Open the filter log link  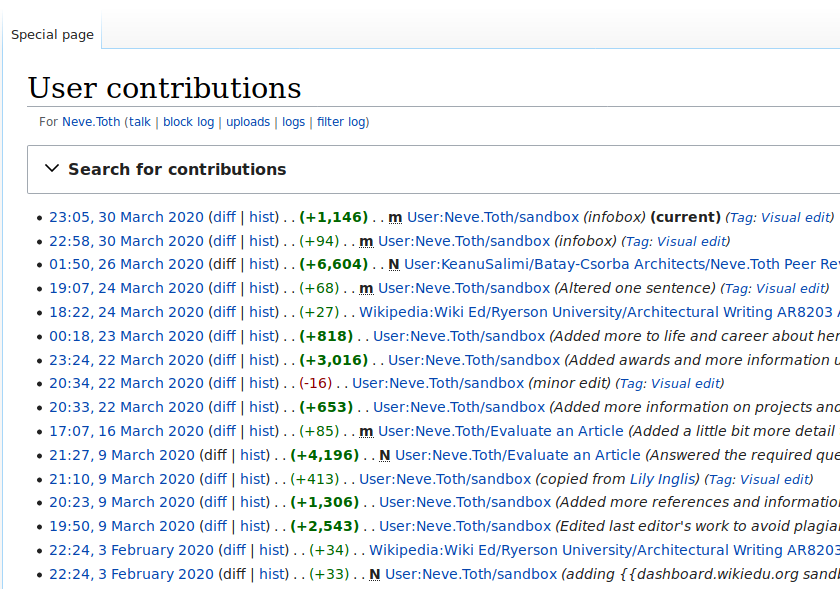(342, 122)
